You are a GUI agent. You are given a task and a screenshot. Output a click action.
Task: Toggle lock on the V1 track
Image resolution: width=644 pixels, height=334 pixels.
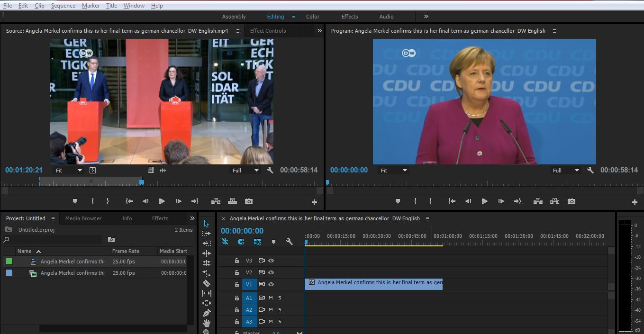click(236, 284)
